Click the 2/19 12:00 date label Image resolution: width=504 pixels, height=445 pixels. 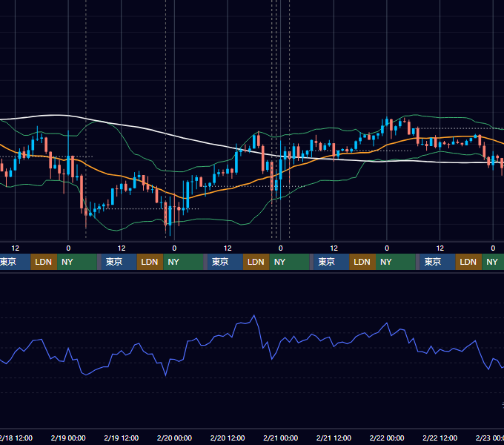(x=121, y=438)
